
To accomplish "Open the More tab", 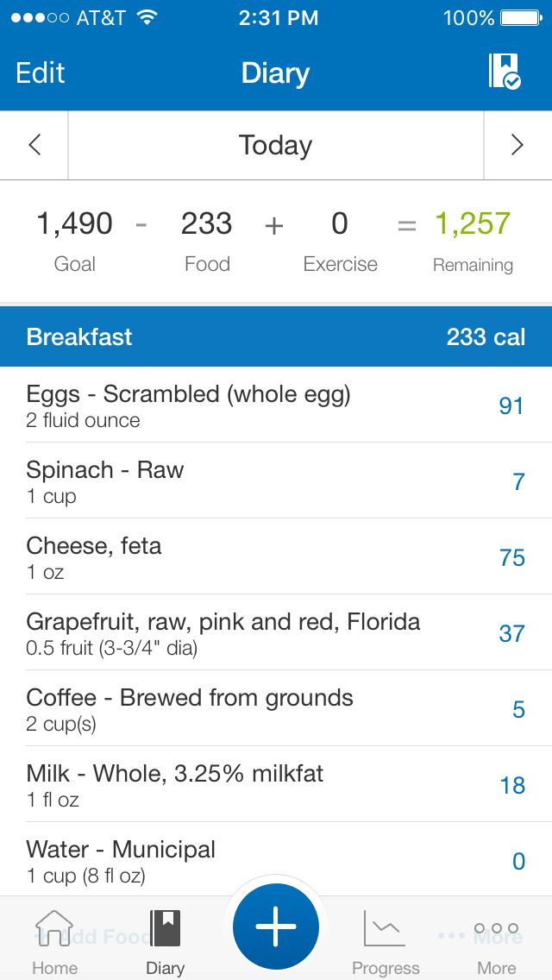I will [497, 942].
